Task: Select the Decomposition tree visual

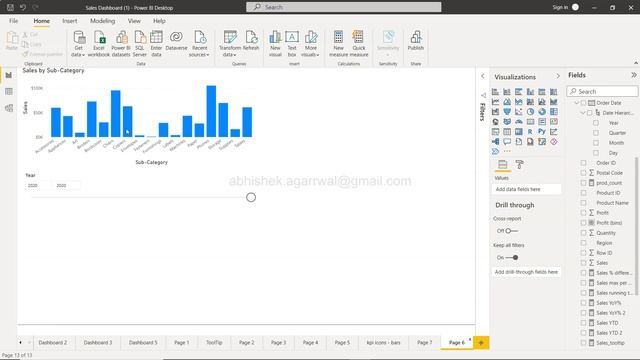Action: [x=495, y=142]
